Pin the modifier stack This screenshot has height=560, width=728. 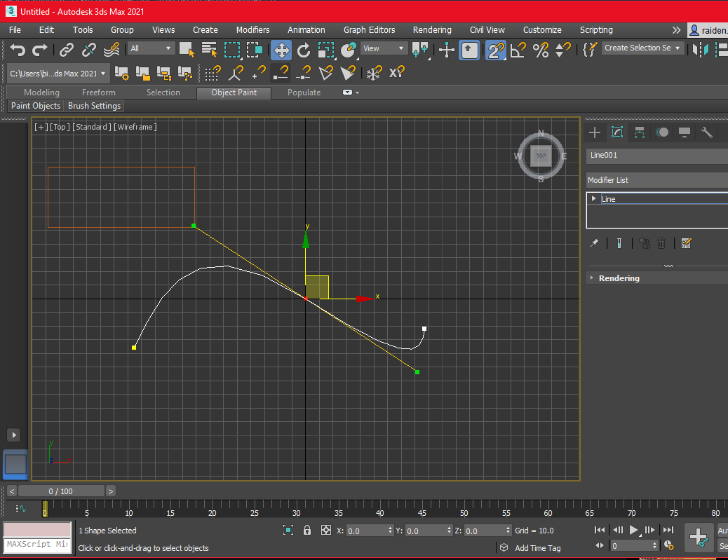(x=594, y=243)
